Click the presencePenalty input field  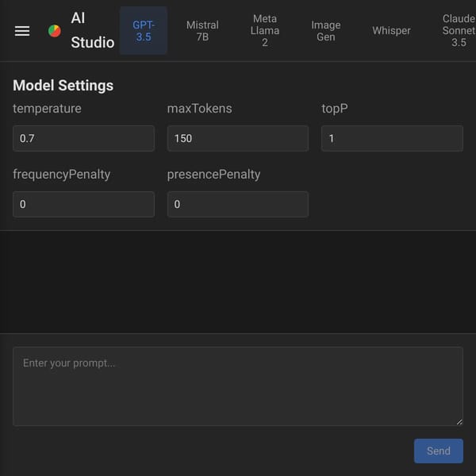click(x=238, y=205)
